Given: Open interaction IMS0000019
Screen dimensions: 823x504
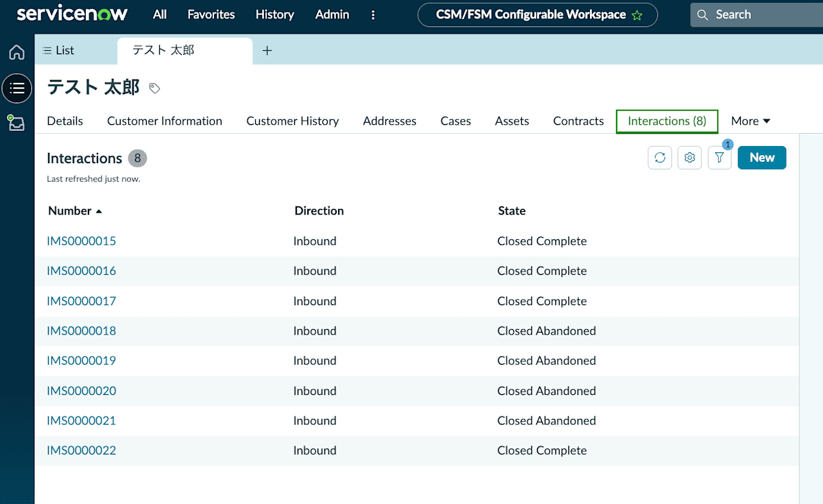Looking at the screenshot, I should point(82,361).
